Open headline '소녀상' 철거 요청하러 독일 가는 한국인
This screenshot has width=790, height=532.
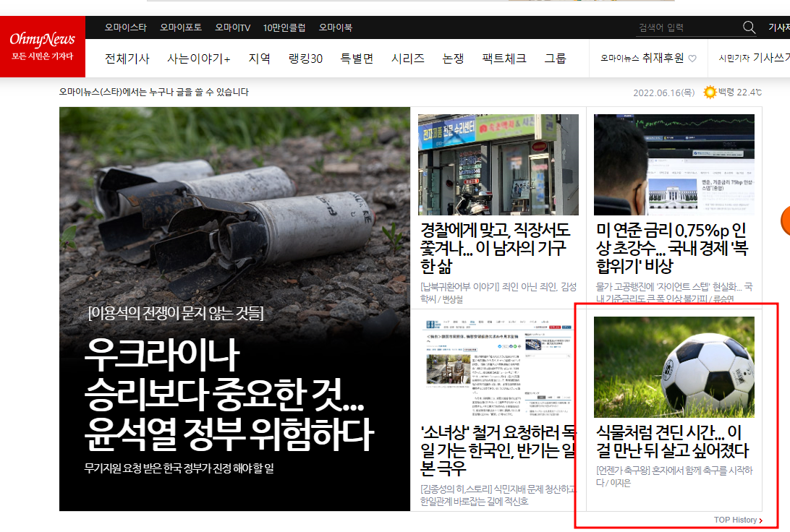pos(498,450)
